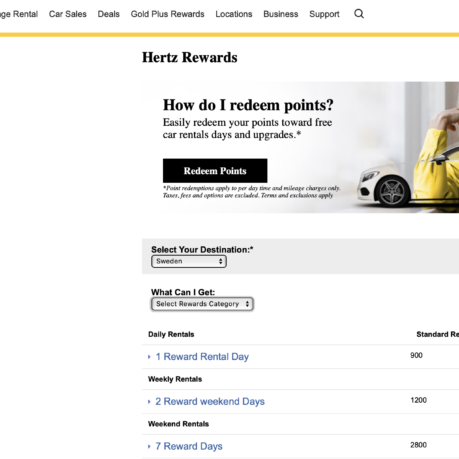The height and width of the screenshot is (459, 459).
Task: Click the How do I redeem points heading
Action: coord(248,105)
